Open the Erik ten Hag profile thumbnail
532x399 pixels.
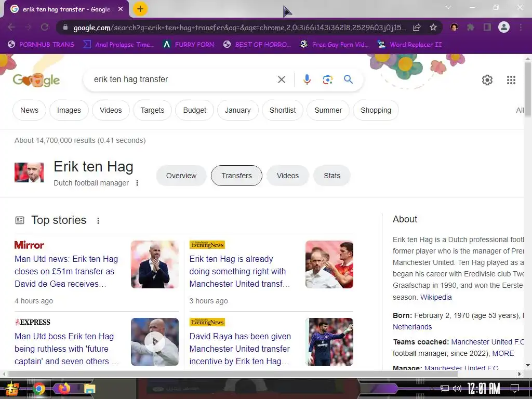coord(29,172)
